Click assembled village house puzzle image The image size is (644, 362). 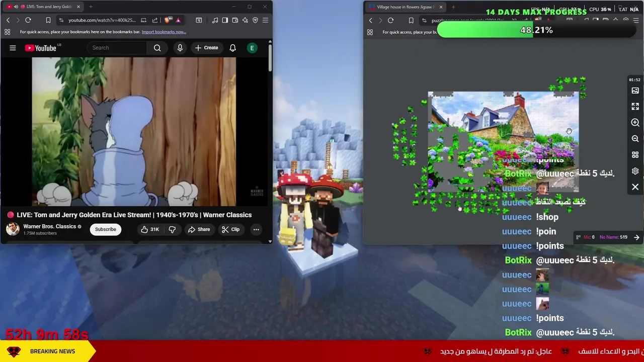503,141
